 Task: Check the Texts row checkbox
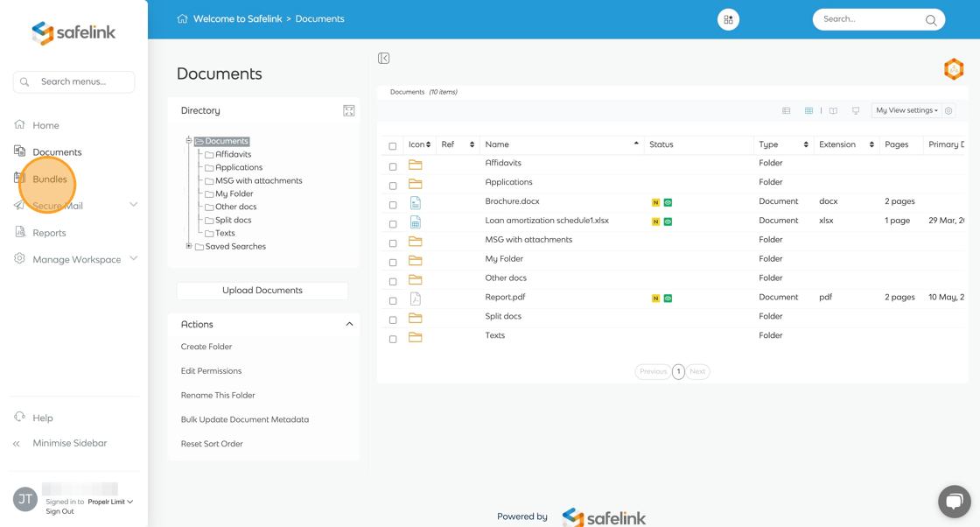393,339
